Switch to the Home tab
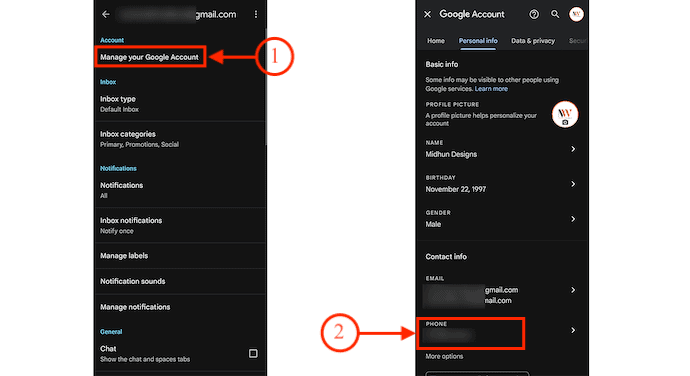Image resolution: width=690 pixels, height=376 pixels. click(436, 41)
